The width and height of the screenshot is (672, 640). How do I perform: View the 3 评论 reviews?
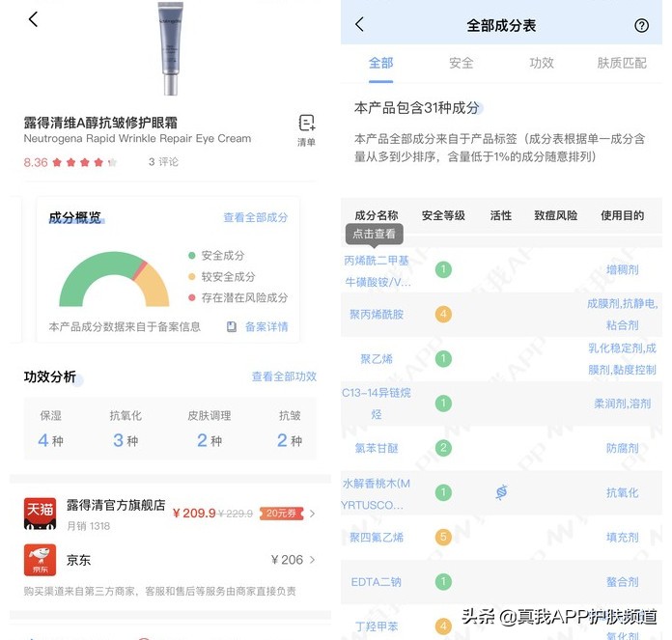163,162
